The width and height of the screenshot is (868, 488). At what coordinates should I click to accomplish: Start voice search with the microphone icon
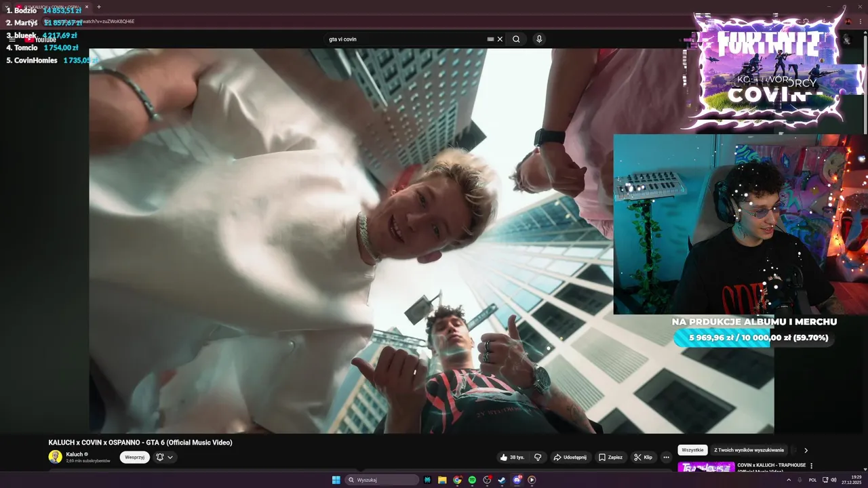539,39
